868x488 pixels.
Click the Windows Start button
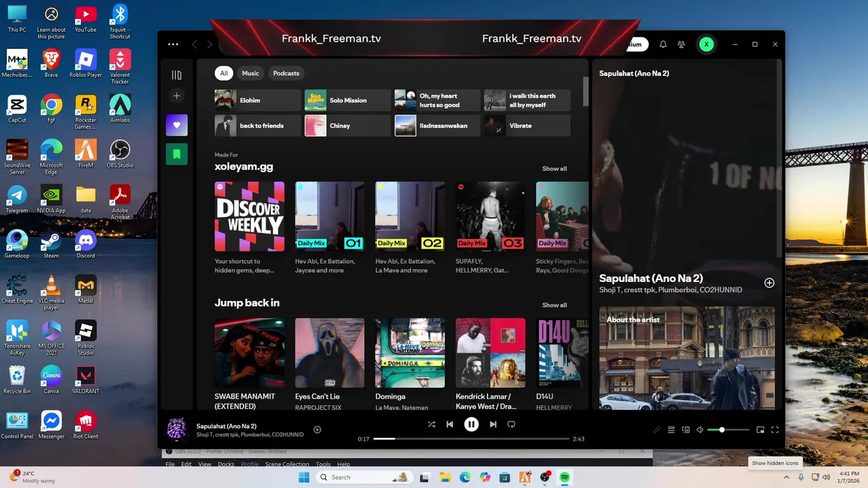tap(304, 477)
